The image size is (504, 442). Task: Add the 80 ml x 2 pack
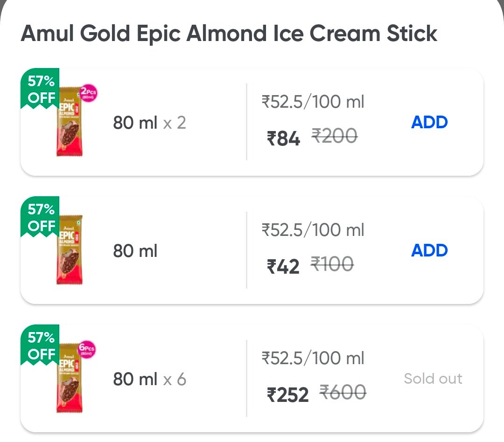pyautogui.click(x=429, y=122)
